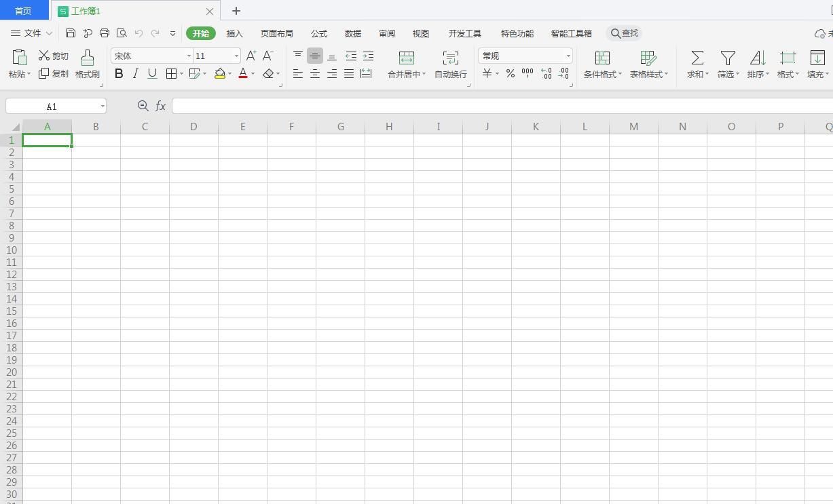Open the File (文件) menu
This screenshot has width=833, height=504.
32,33
